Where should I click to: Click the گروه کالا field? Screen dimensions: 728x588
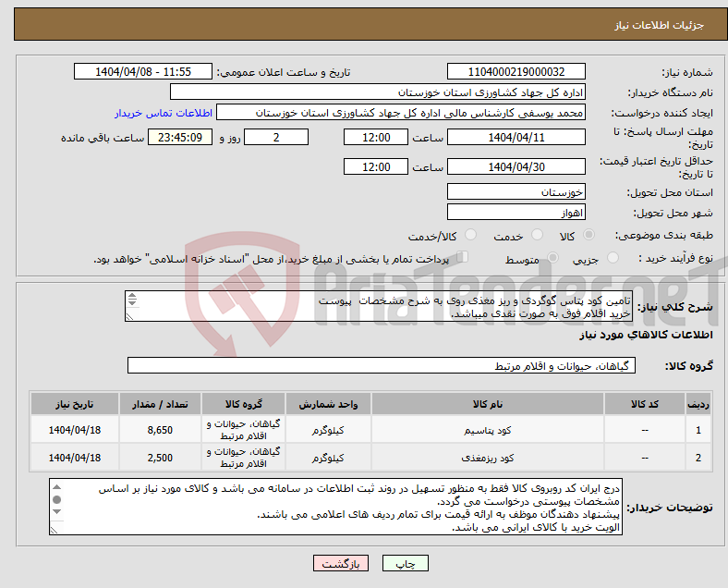point(382,365)
